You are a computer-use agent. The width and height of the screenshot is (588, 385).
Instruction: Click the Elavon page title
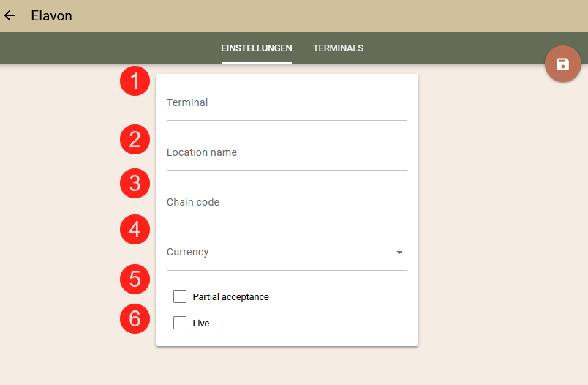51,16
